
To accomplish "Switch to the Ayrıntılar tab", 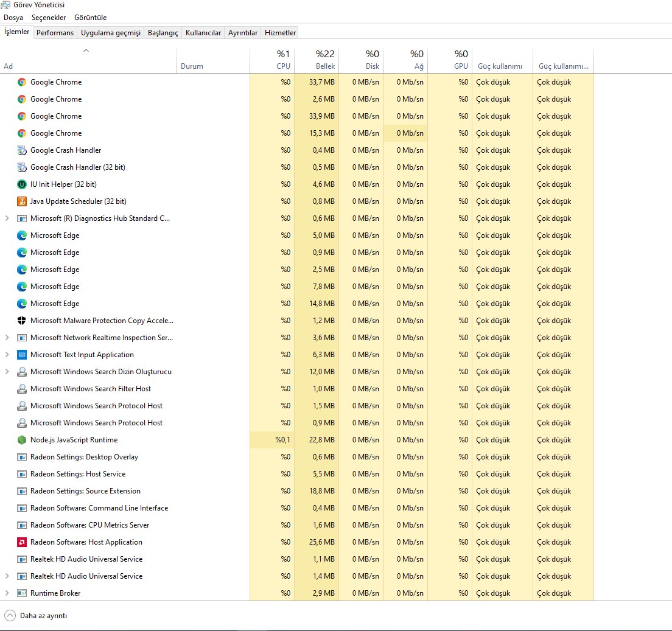I will click(x=243, y=33).
